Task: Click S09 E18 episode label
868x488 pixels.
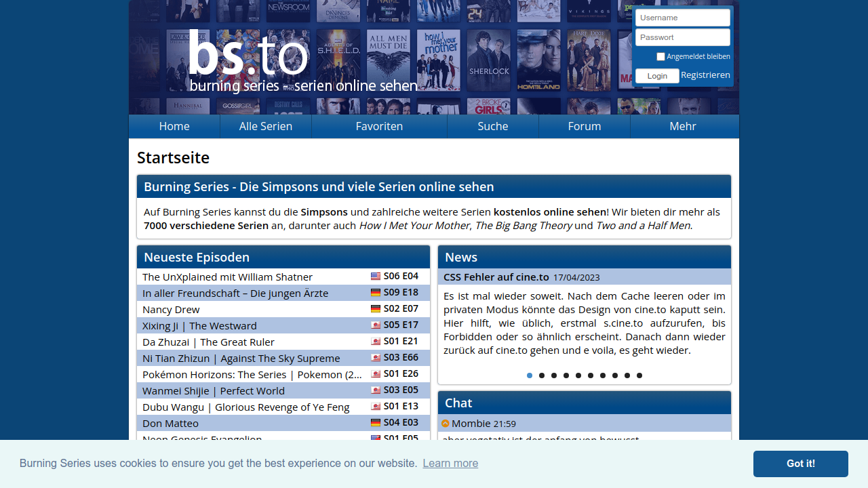Action: pyautogui.click(x=401, y=293)
